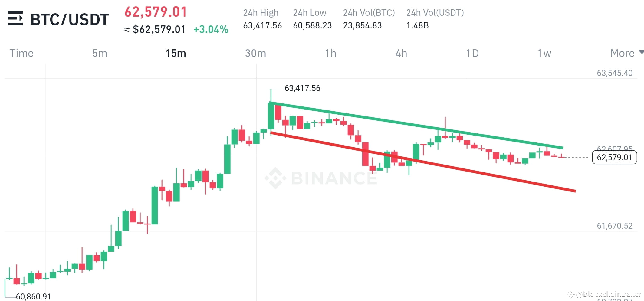Viewport: 644px width, 301px height.
Task: Click the 24h Low value 60,588.23
Action: (x=312, y=25)
